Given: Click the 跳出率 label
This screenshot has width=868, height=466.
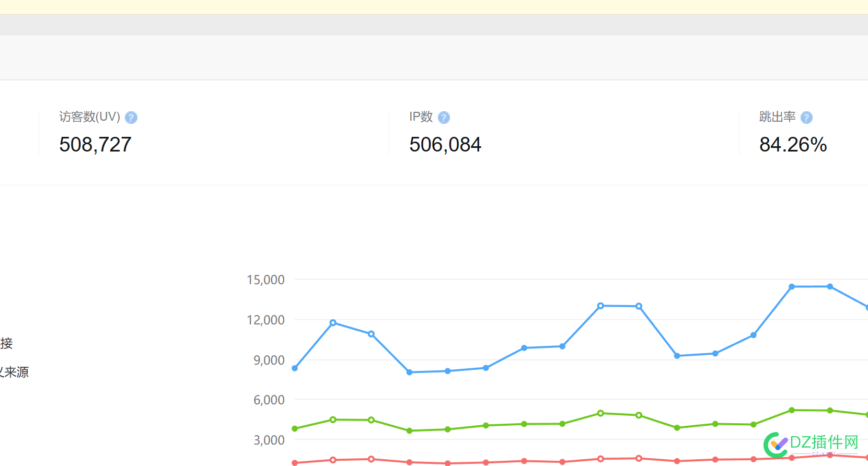Looking at the screenshot, I should (777, 117).
